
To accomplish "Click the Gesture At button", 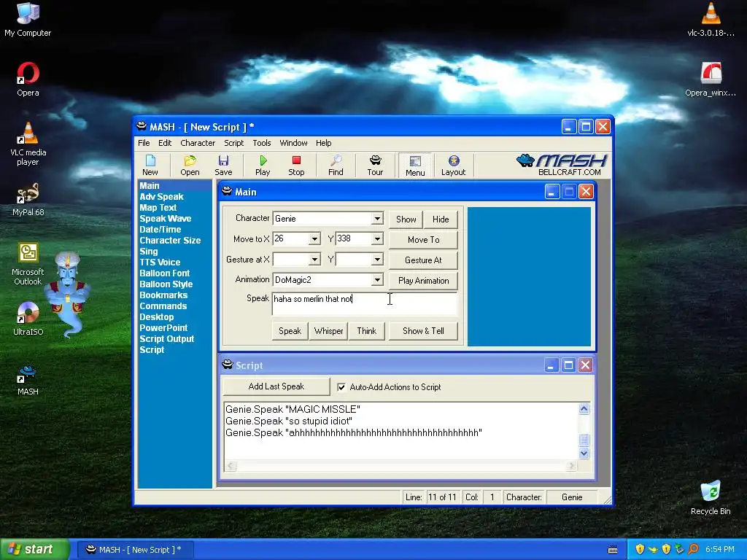I will pos(424,260).
